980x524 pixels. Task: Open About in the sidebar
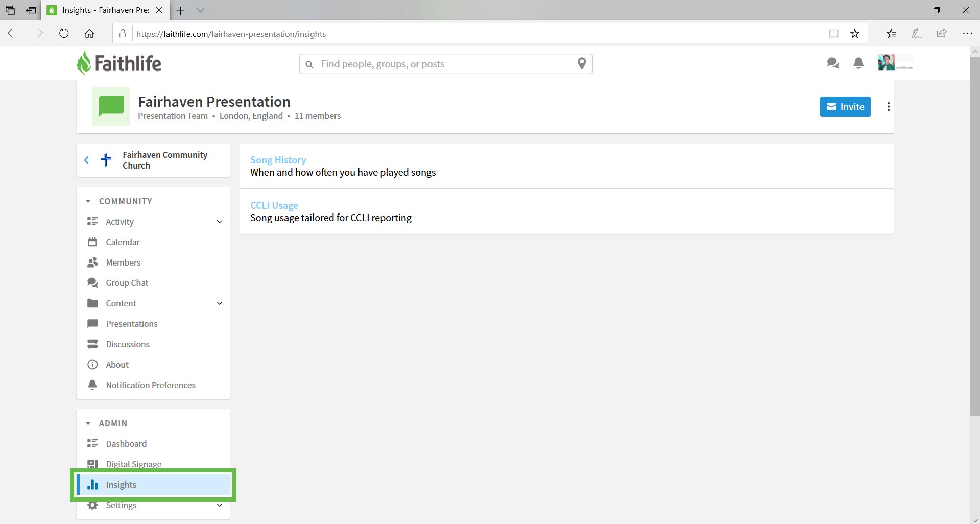click(117, 365)
